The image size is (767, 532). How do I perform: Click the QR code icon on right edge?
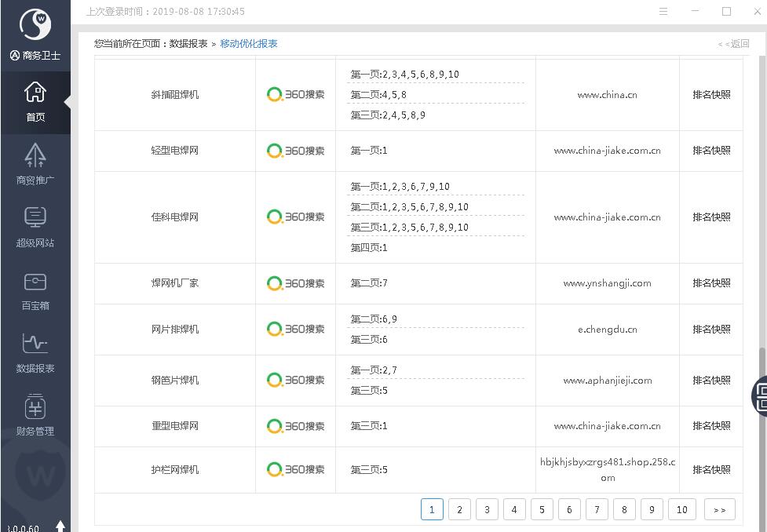point(760,395)
